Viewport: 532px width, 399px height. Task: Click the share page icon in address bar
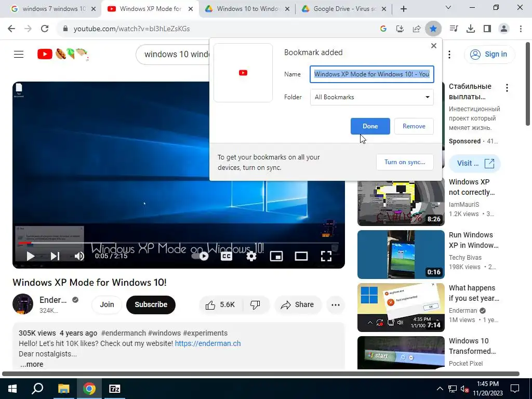[417, 29]
